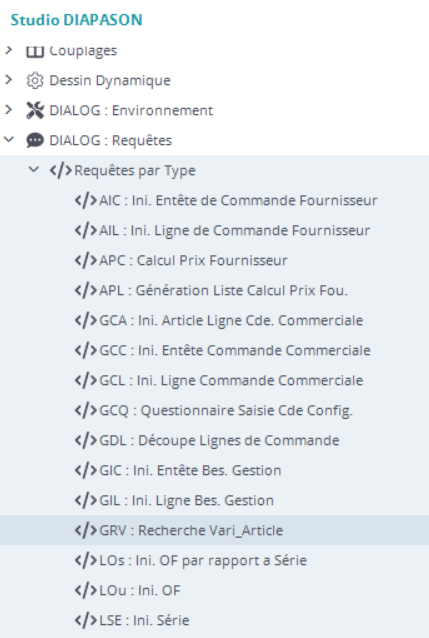This screenshot has height=638, width=429.
Task: Select APC : Calcul Prix Fournisseur
Action: click(193, 260)
